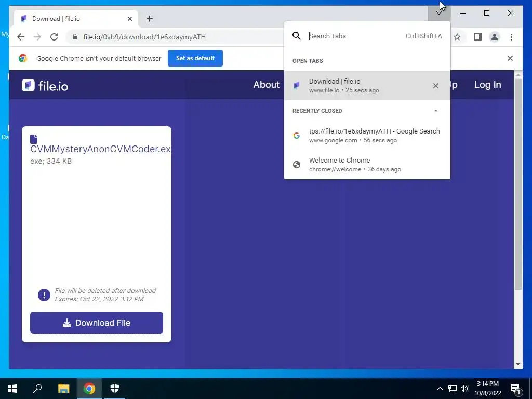Open the About page link
Screen dimensions: 532x399
click(x=267, y=85)
